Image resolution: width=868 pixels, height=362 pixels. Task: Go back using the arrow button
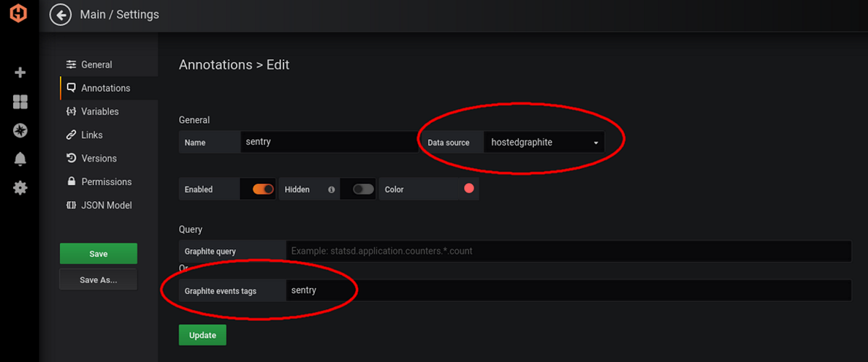click(x=61, y=14)
